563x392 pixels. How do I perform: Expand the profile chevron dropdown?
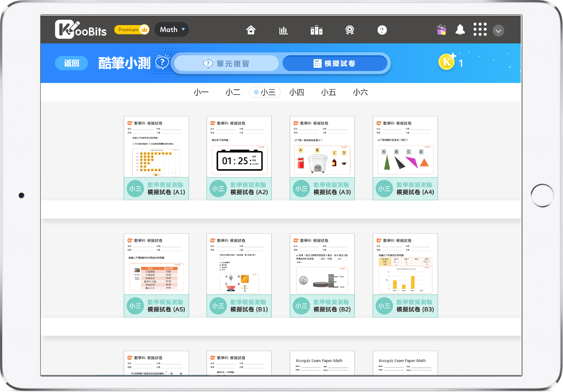(498, 31)
